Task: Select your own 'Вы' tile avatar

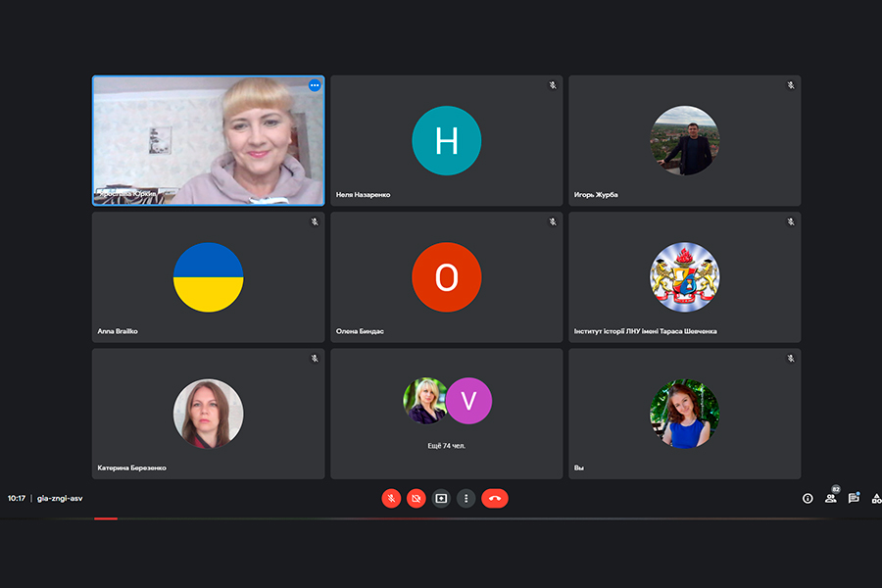Action: 685,414
